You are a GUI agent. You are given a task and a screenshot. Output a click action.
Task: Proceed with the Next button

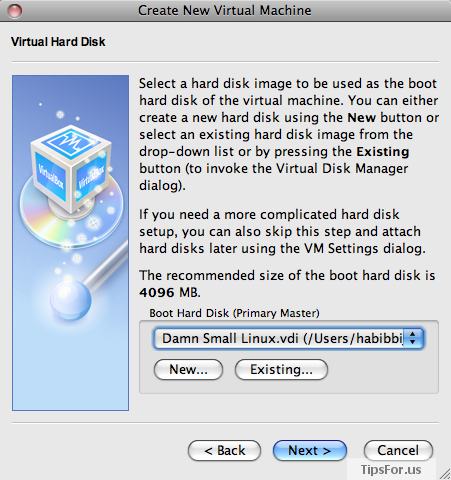(310, 451)
